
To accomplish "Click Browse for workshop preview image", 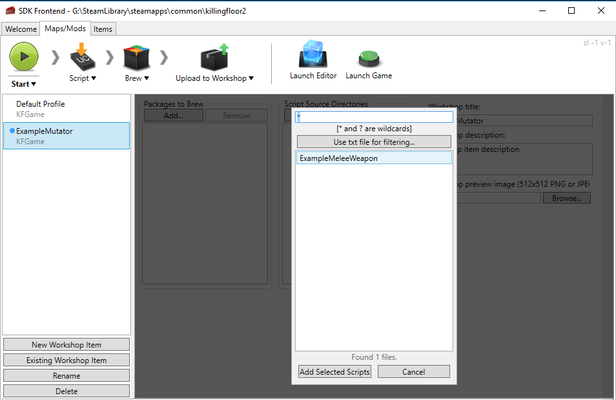I will coord(567,198).
